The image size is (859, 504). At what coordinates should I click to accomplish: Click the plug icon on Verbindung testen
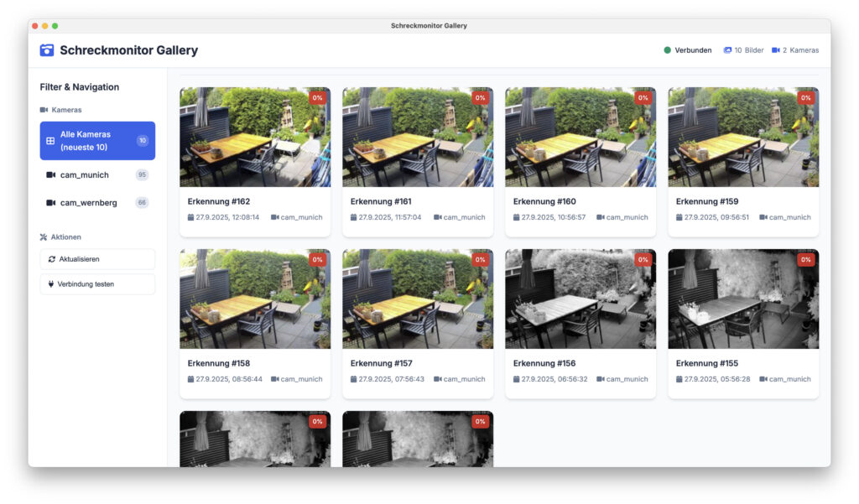tap(52, 284)
